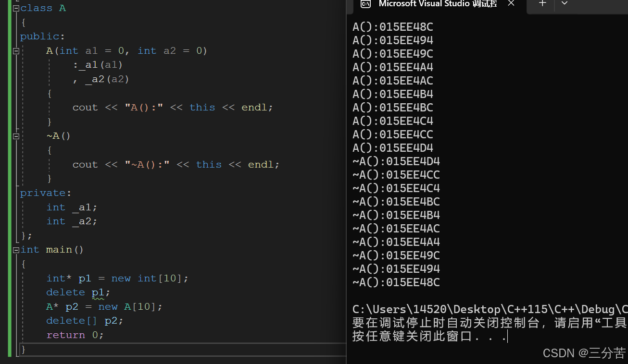Close the Microsoft Visual Studio debug console tab
Viewport: 628px width, 364px height.
coord(511,3)
